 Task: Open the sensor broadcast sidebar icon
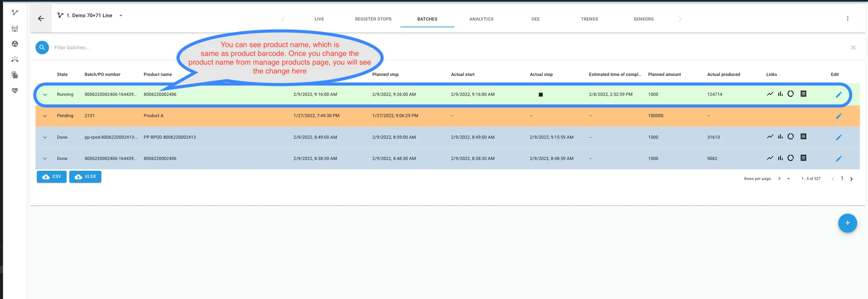click(15, 29)
